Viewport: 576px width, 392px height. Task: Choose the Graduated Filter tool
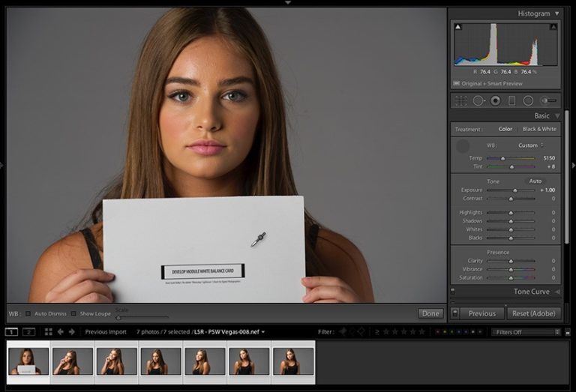pyautogui.click(x=511, y=100)
